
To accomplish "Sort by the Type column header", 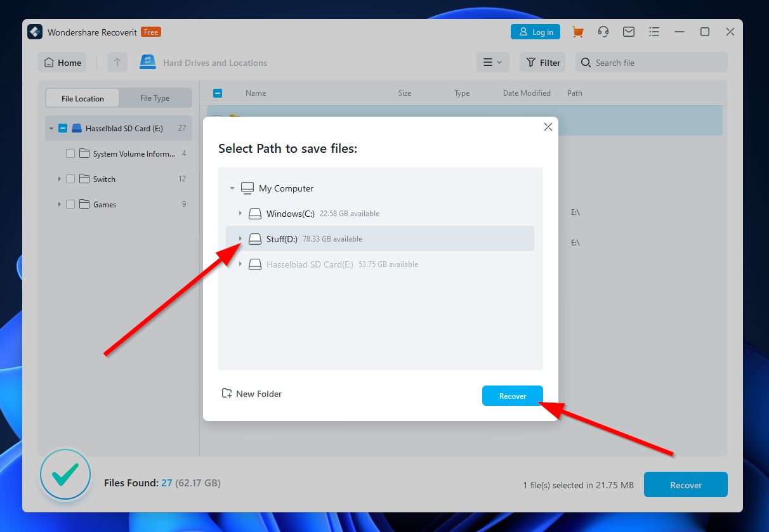I will [462, 93].
